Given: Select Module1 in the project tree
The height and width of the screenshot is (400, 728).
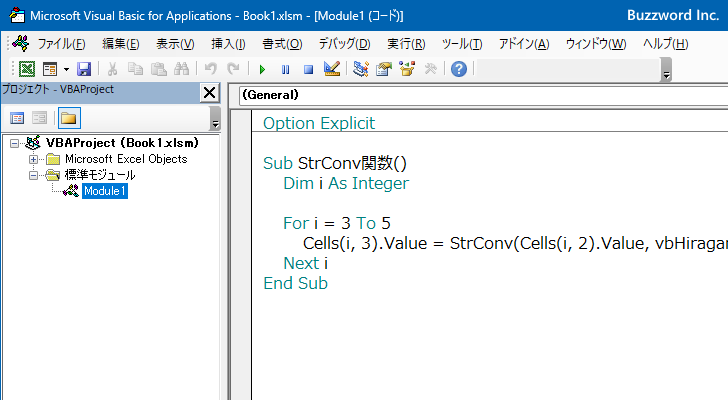Looking at the screenshot, I should click(104, 191).
